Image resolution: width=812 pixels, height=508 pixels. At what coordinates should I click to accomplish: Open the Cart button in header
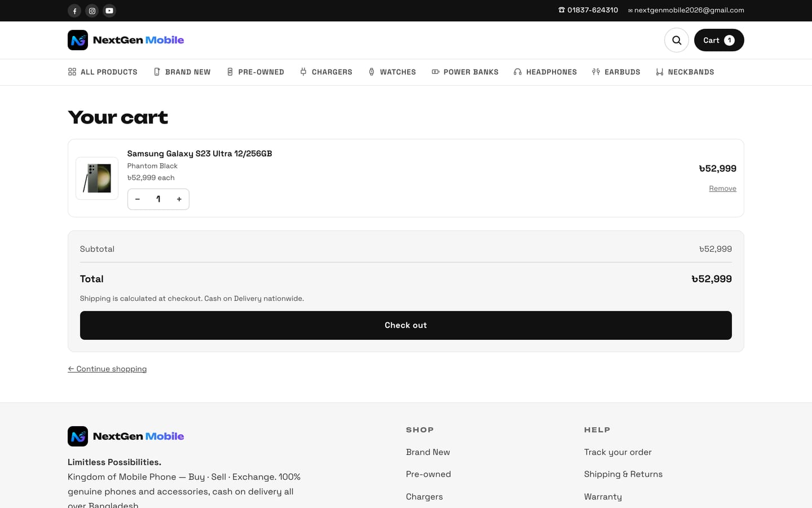tap(719, 40)
